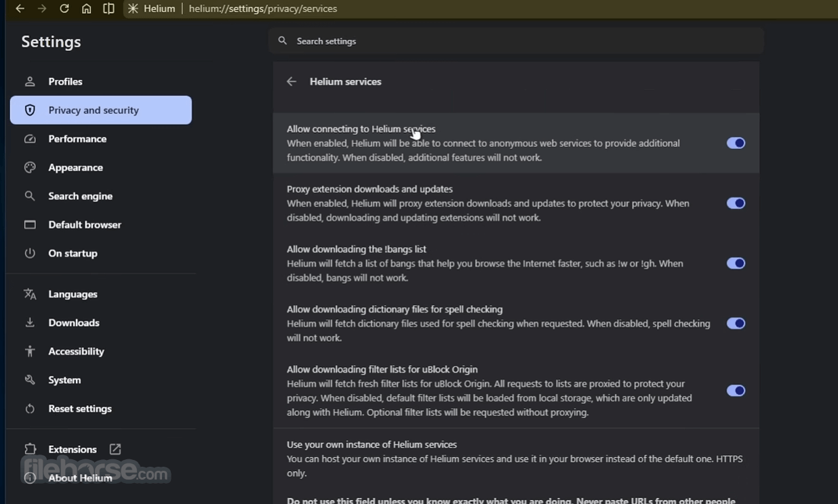Click the Privacy and security shield icon
This screenshot has height=504, width=838.
coord(30,110)
